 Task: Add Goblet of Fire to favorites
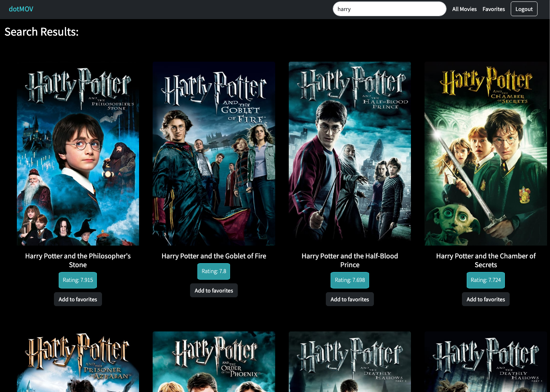coord(214,290)
